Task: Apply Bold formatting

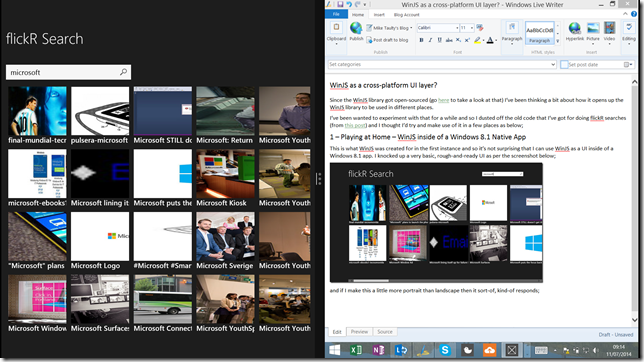Action: point(421,40)
